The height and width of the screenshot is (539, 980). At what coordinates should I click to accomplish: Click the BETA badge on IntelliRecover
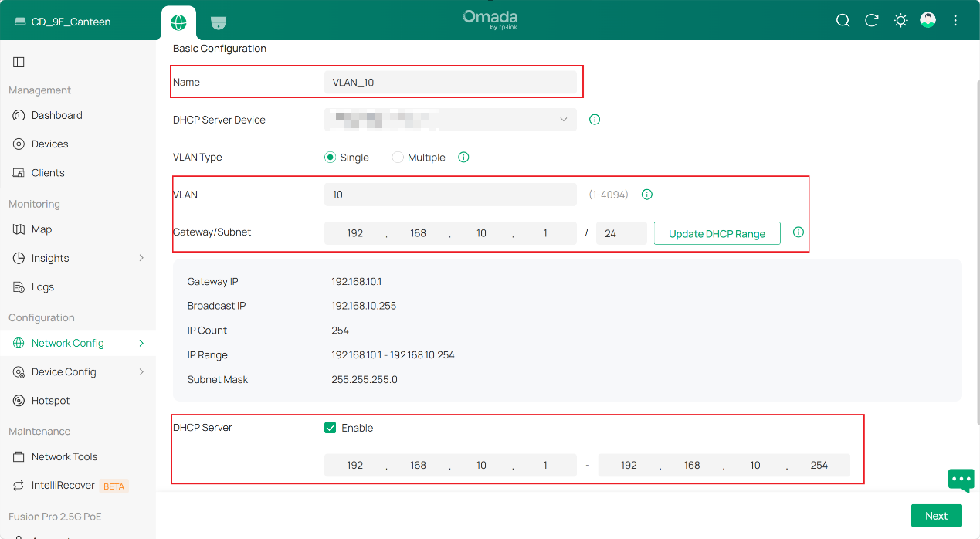114,486
